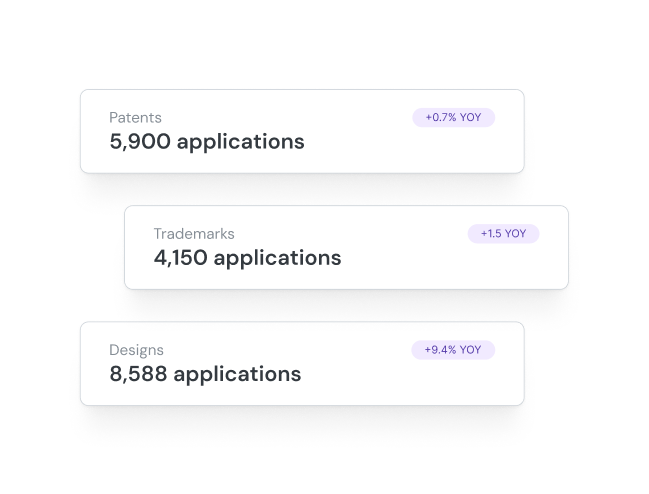Open the Designs card
The width and height of the screenshot is (649, 494).
point(302,364)
